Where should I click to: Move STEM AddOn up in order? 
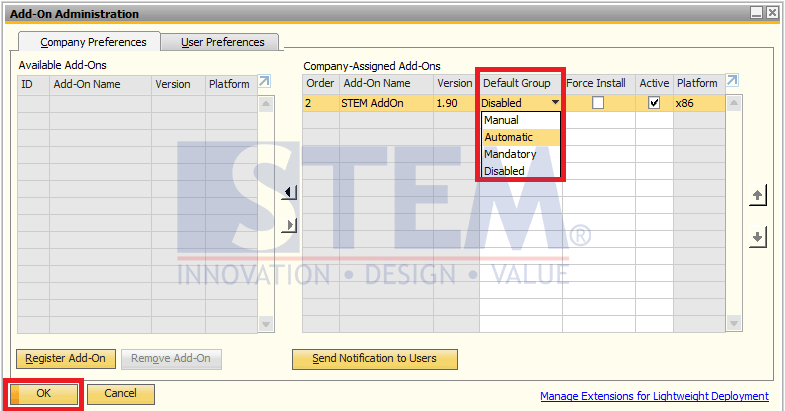click(x=757, y=195)
